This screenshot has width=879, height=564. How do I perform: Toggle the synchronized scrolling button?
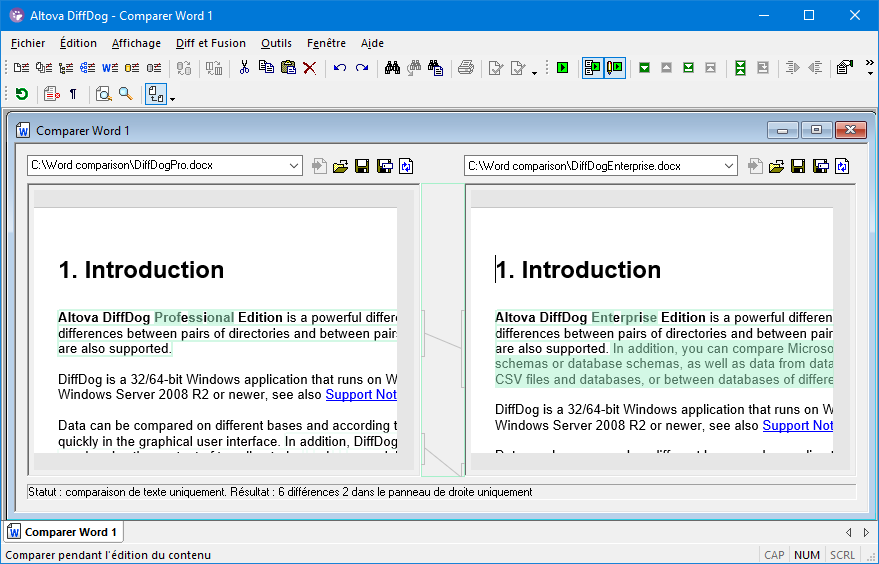click(x=156, y=94)
